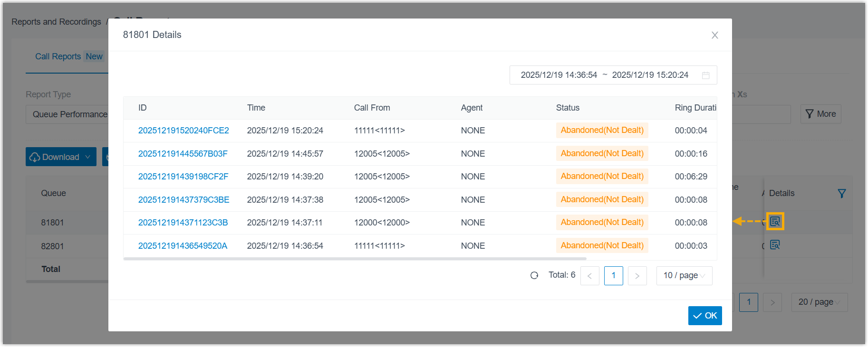Click the start date 2025/12/19 14:36:54 field

559,75
